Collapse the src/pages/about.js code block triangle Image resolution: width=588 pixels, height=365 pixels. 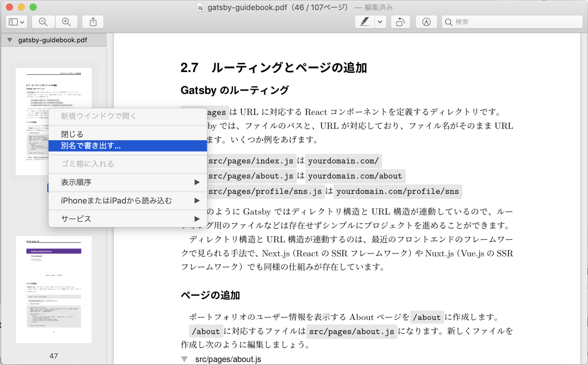click(x=184, y=359)
